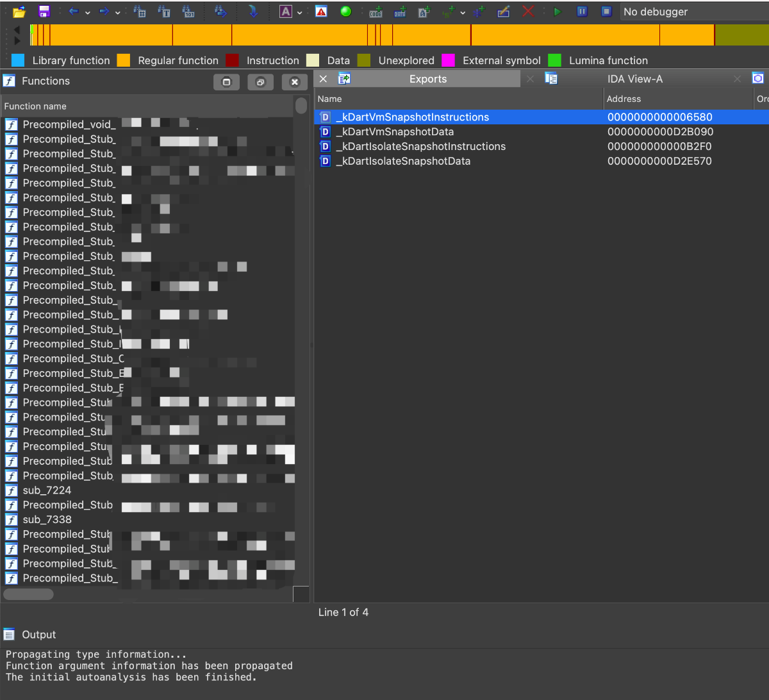Click the hex view tab icon at far right
This screenshot has width=769, height=700.
pos(758,78)
